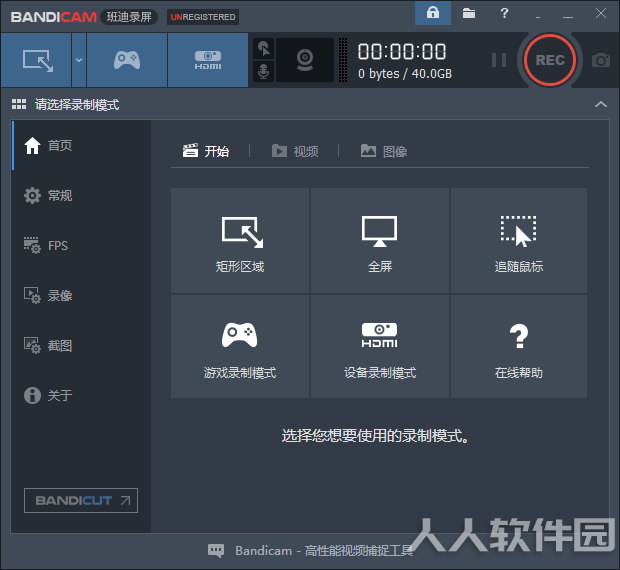Collapse the mode selection panel chevron
620x570 pixels.
point(601,104)
